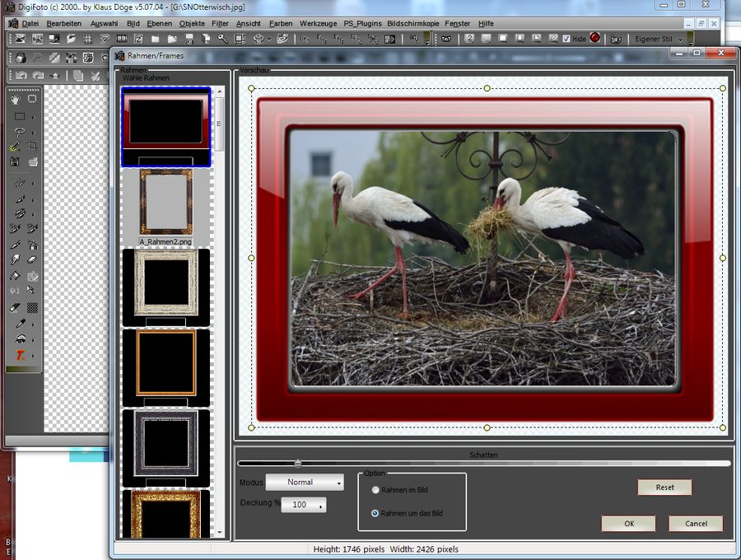
Task: Activate the red T text tool
Action: point(19,355)
